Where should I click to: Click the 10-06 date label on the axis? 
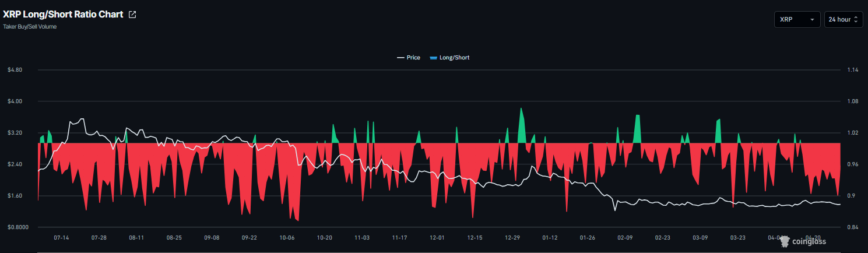287,238
